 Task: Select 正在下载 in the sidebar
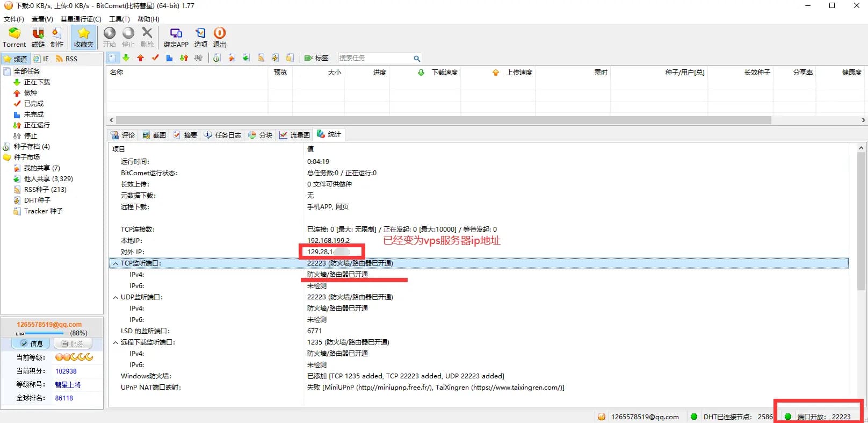[37, 82]
